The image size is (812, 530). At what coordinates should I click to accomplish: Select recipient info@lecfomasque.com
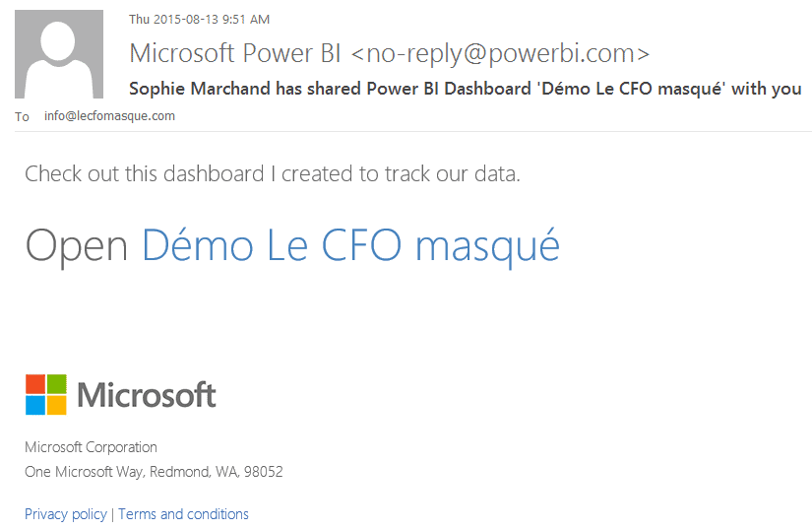tap(109, 116)
